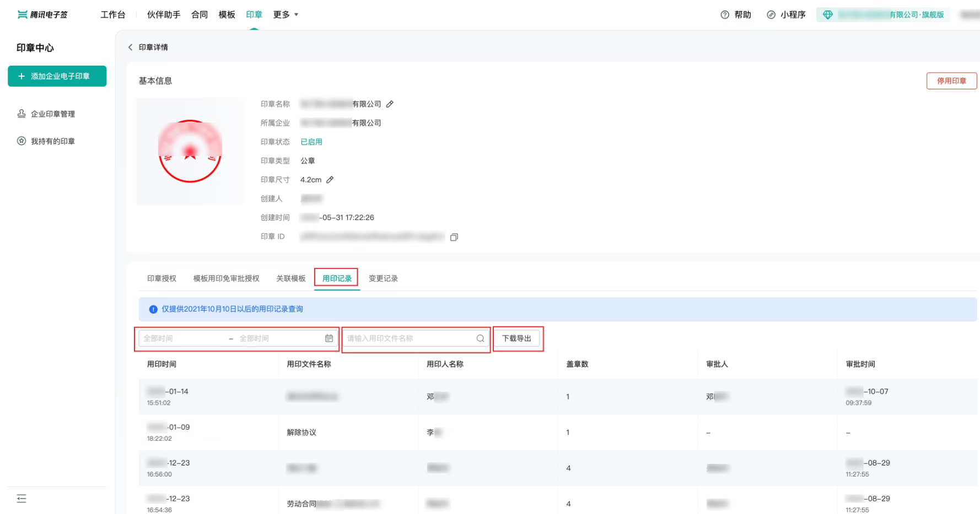The image size is (980, 514).
Task: Open 我持有的印章 in sidebar
Action: click(x=53, y=141)
